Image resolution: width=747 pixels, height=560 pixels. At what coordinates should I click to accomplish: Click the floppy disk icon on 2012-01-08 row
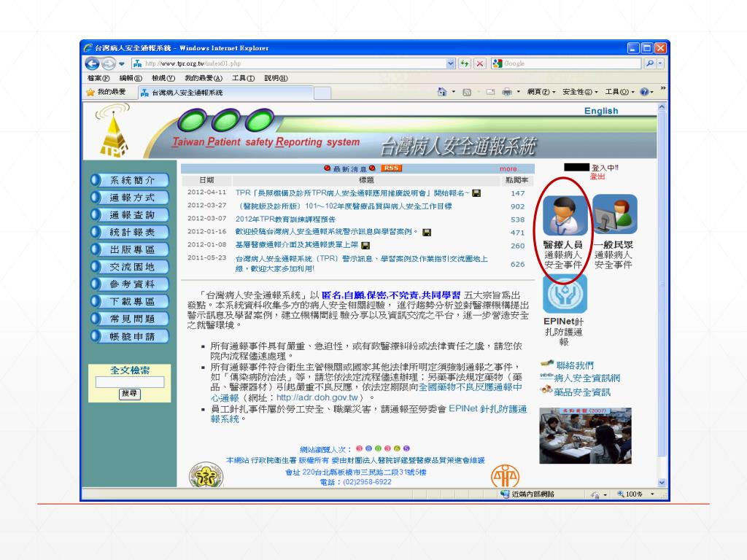[x=366, y=246]
